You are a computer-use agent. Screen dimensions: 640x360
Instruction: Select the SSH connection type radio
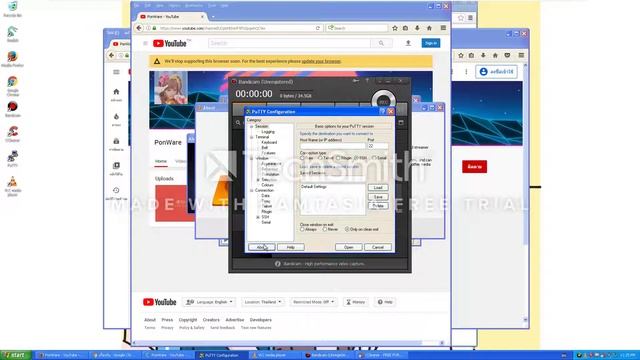click(356, 158)
